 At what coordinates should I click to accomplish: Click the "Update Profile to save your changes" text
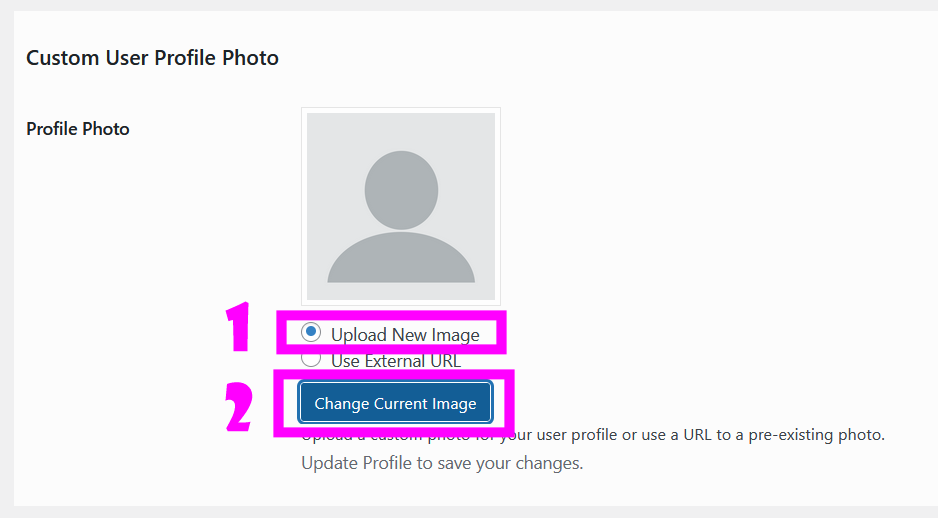442,463
